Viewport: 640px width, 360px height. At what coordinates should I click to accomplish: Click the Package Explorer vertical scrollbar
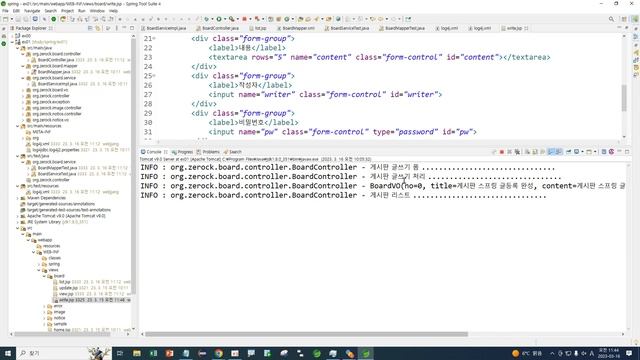133,165
